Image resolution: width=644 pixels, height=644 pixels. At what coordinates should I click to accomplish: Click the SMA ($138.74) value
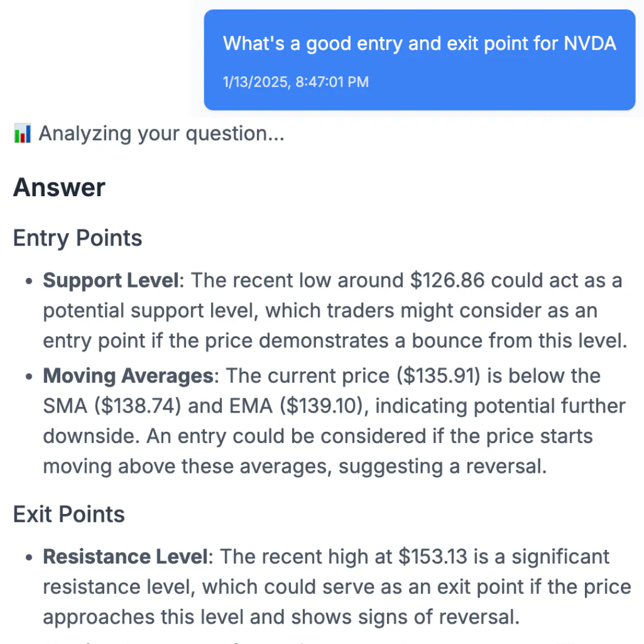tap(112, 406)
